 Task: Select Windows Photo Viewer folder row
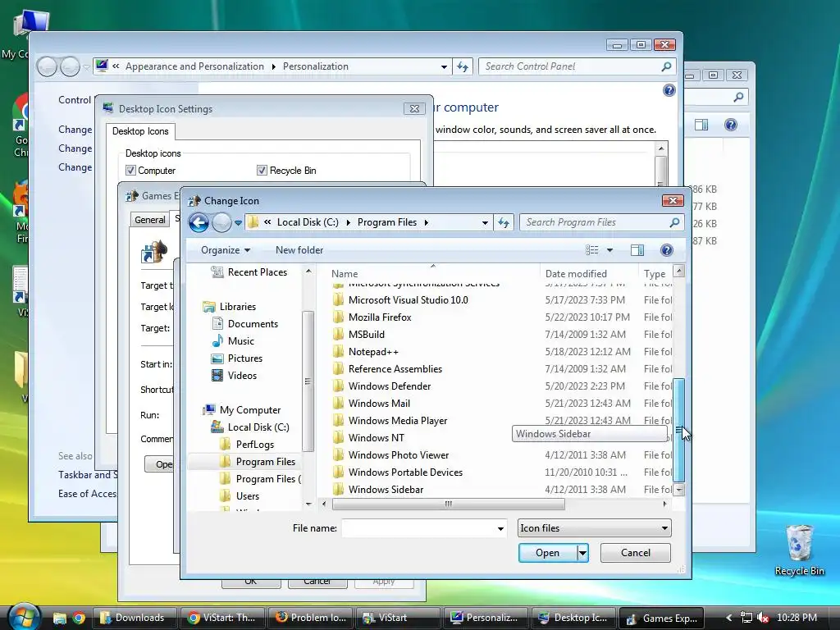click(501, 454)
